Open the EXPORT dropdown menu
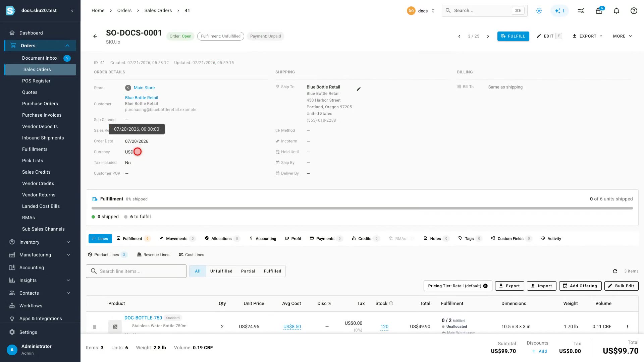The height and width of the screenshot is (362, 644). 587,36
